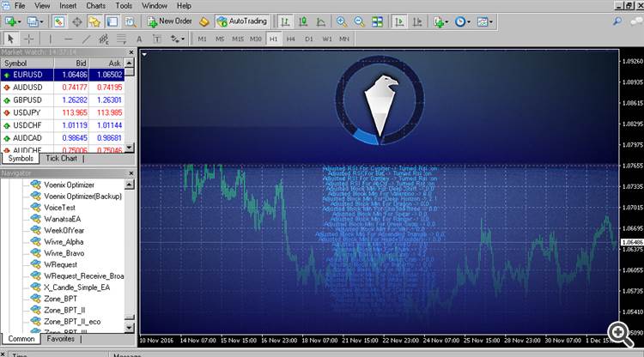Select the USDJPY symbol row
644x357 pixels.
tap(63, 112)
